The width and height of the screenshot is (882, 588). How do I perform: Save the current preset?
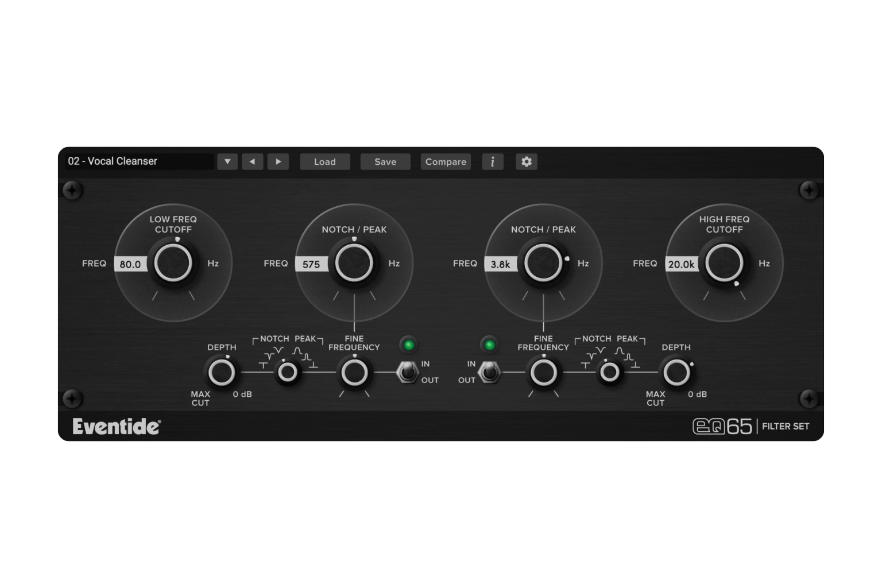point(385,161)
